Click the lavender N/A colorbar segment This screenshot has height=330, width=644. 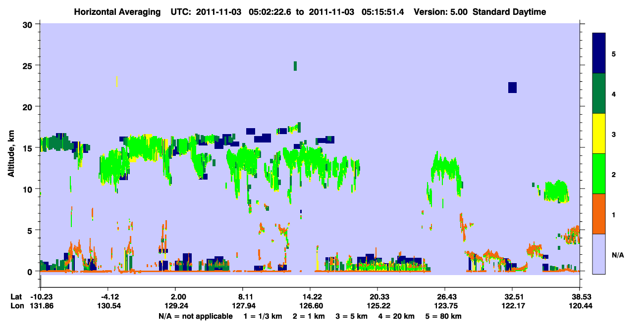click(x=599, y=254)
